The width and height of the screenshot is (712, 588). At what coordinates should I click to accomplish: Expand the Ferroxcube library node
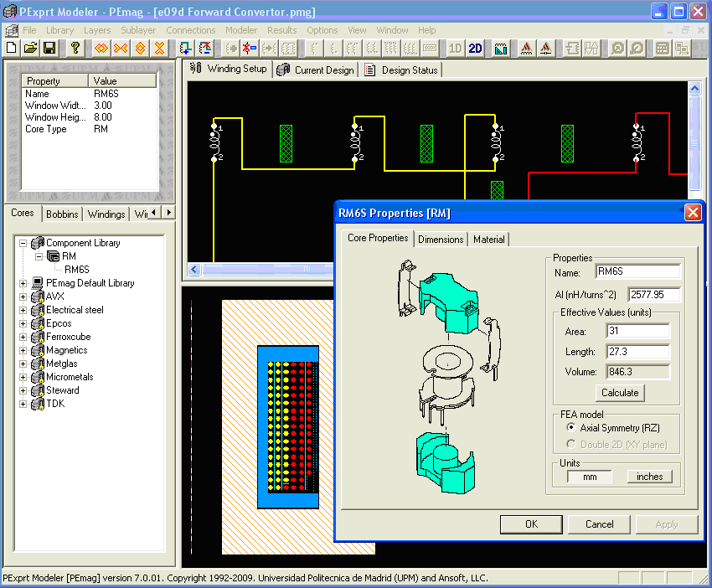point(23,337)
